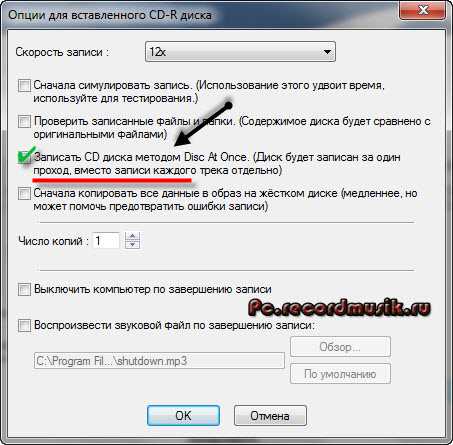Viewport: 453px width, 445px height.
Task: Click the Отмена cancel button
Action: (270, 416)
